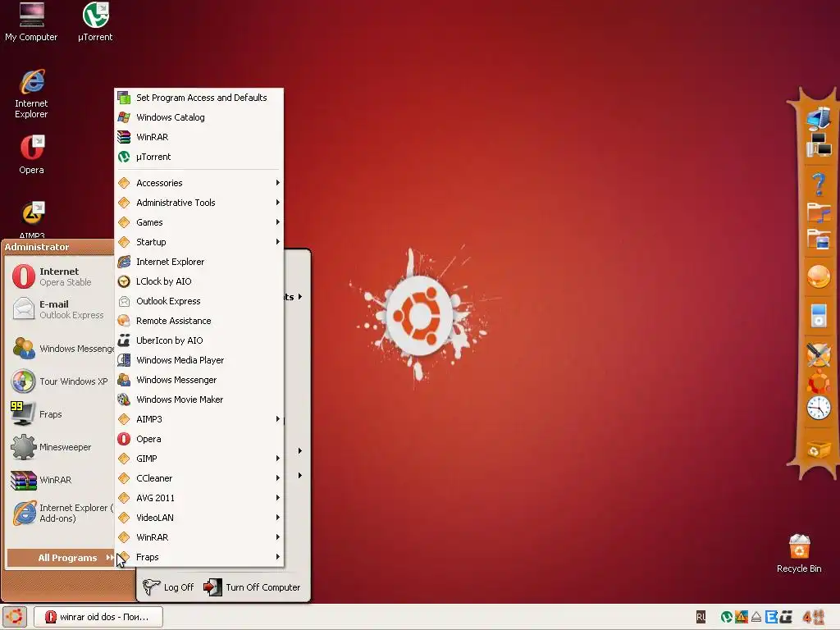Click the µTorrent tray icon in the taskbar
This screenshot has height=630, width=840.
pos(727,617)
